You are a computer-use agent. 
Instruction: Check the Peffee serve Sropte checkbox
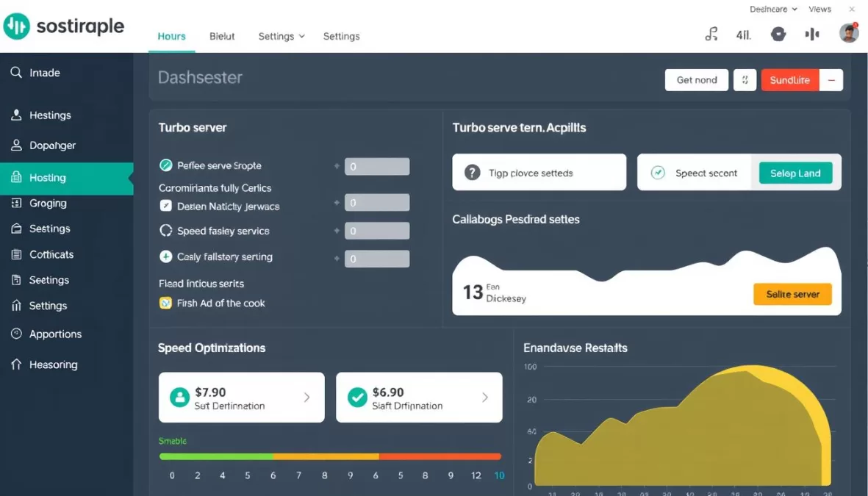[165, 165]
